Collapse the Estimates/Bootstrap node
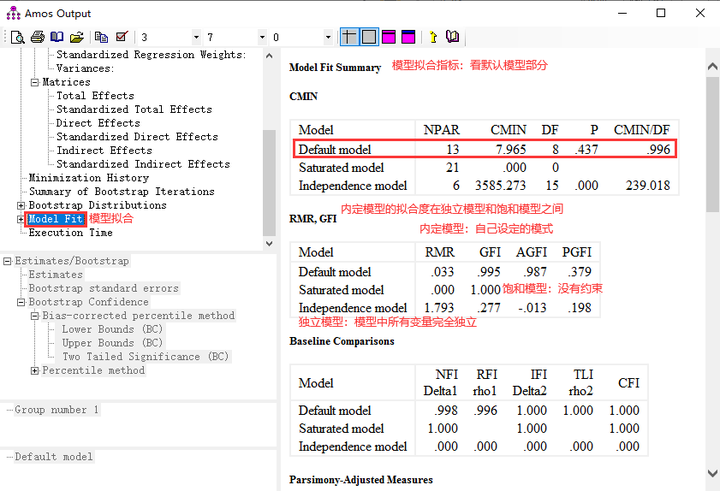 (7, 261)
